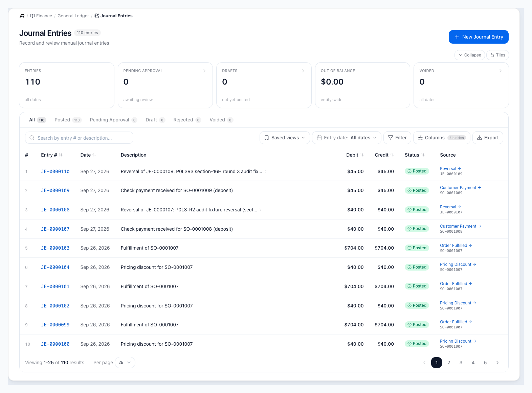Click Posted status badge for JE-0000107
The width and height of the screenshot is (532, 393).
(x=417, y=229)
